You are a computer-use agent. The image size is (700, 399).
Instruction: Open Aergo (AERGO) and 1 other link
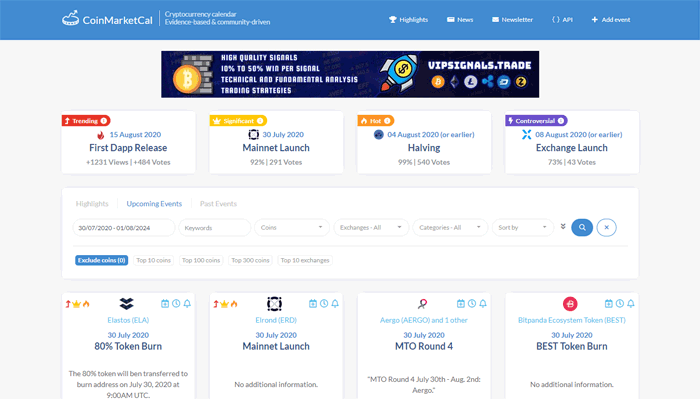424,320
